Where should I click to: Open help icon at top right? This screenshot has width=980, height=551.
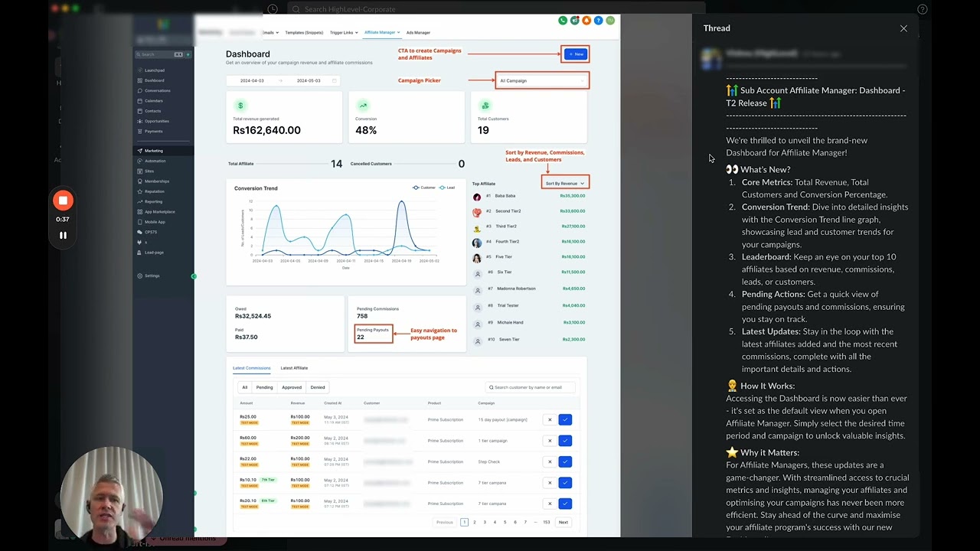[922, 9]
